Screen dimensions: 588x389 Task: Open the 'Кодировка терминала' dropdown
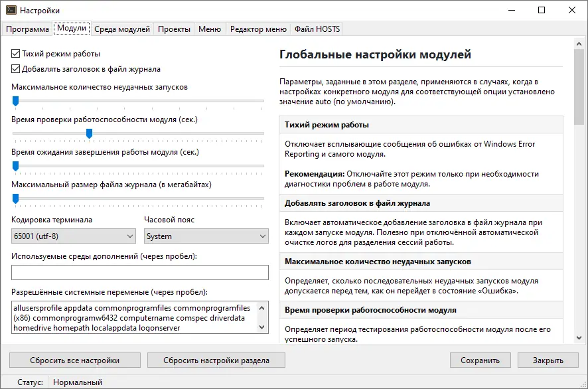pos(73,236)
